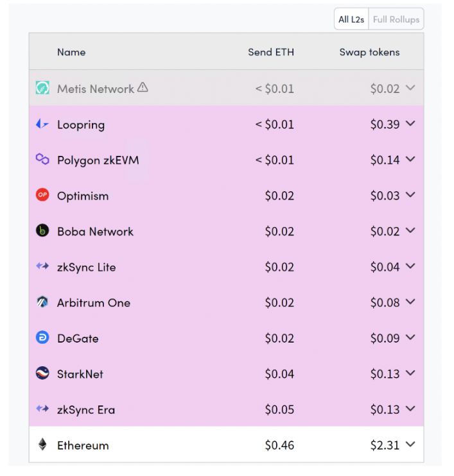Viewport: 454px width, 476px height.
Task: Expand the Ethereum row chevron
Action: (x=411, y=444)
